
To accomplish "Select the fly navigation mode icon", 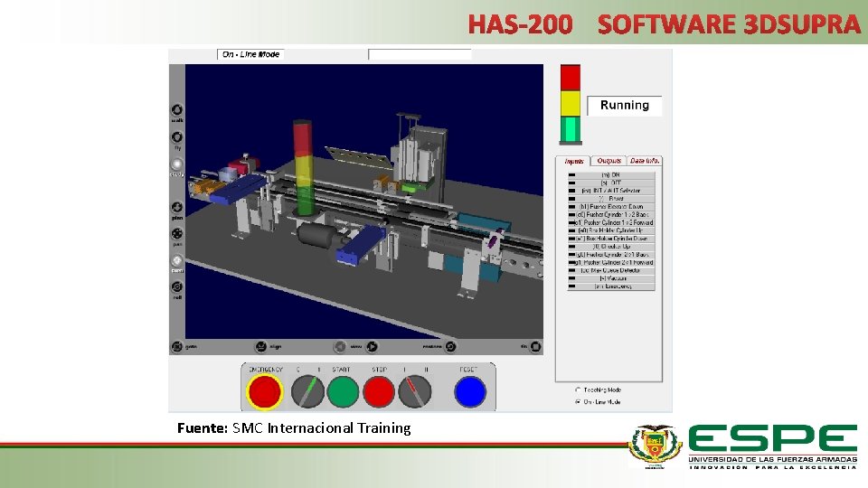I will [177, 136].
